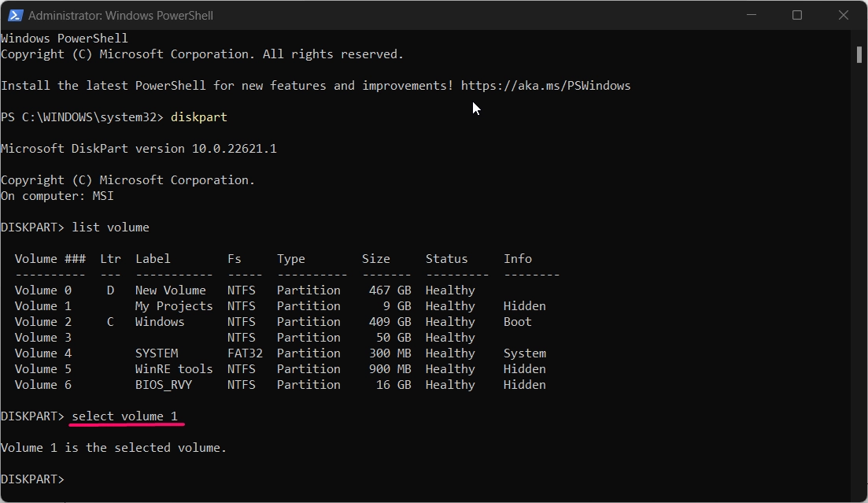The width and height of the screenshot is (868, 503).
Task: Click the https://aka.ms/PSWindows URL text
Action: click(x=546, y=86)
